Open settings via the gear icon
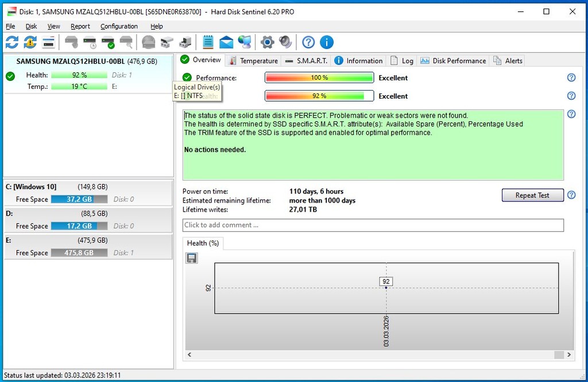This screenshot has width=588, height=382. click(x=267, y=42)
